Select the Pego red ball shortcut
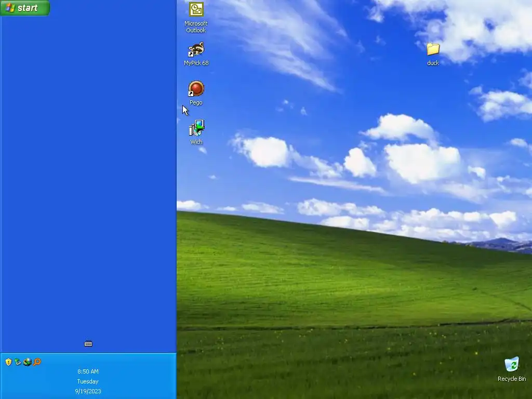 (196, 89)
